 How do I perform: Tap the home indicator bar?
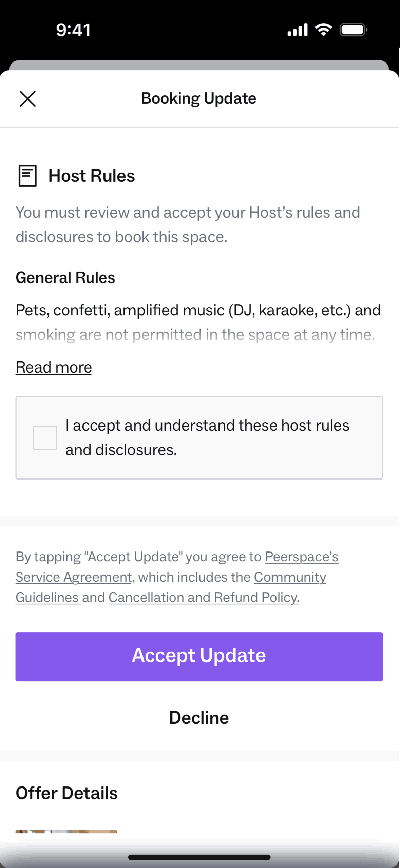pos(199,857)
